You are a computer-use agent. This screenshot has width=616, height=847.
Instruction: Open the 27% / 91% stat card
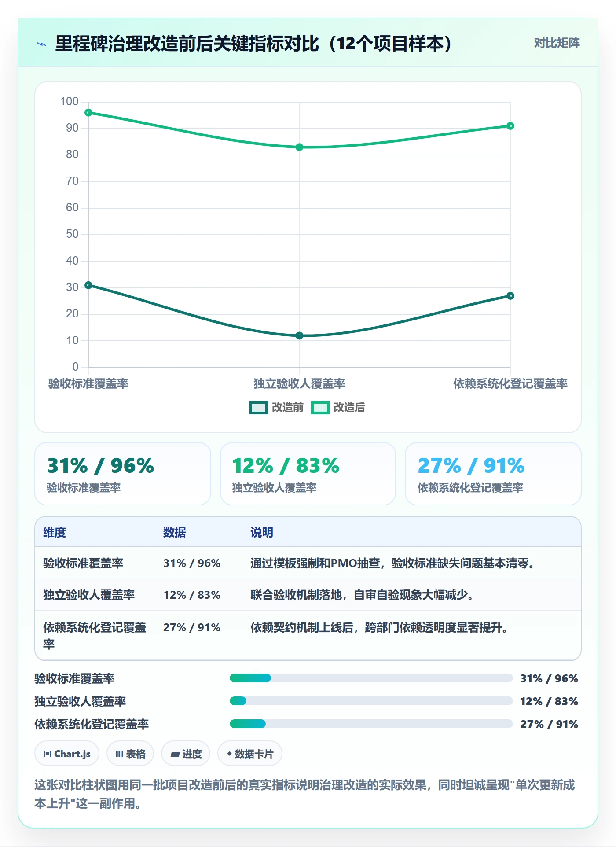493,474
